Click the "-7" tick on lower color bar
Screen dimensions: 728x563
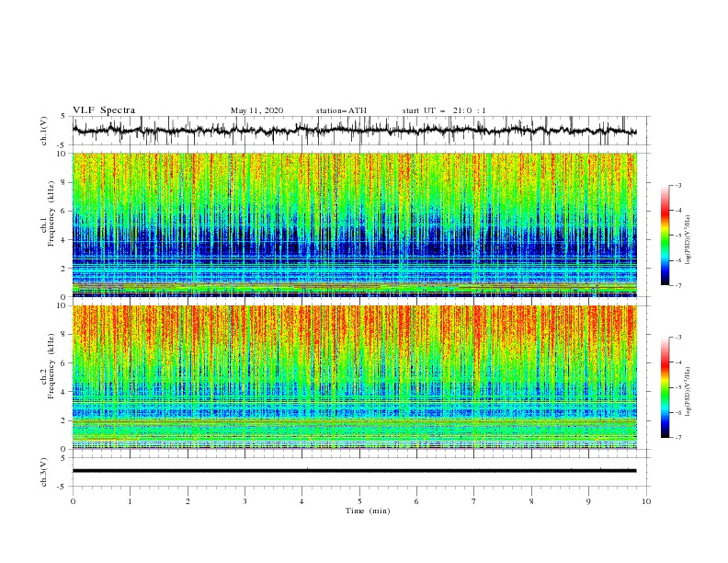(678, 438)
